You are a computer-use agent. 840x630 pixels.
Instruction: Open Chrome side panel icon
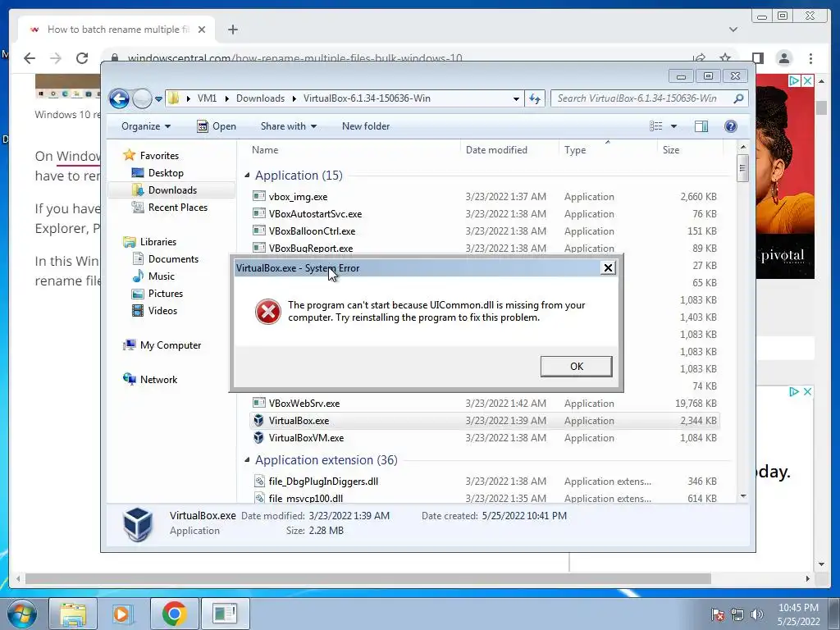click(757, 58)
